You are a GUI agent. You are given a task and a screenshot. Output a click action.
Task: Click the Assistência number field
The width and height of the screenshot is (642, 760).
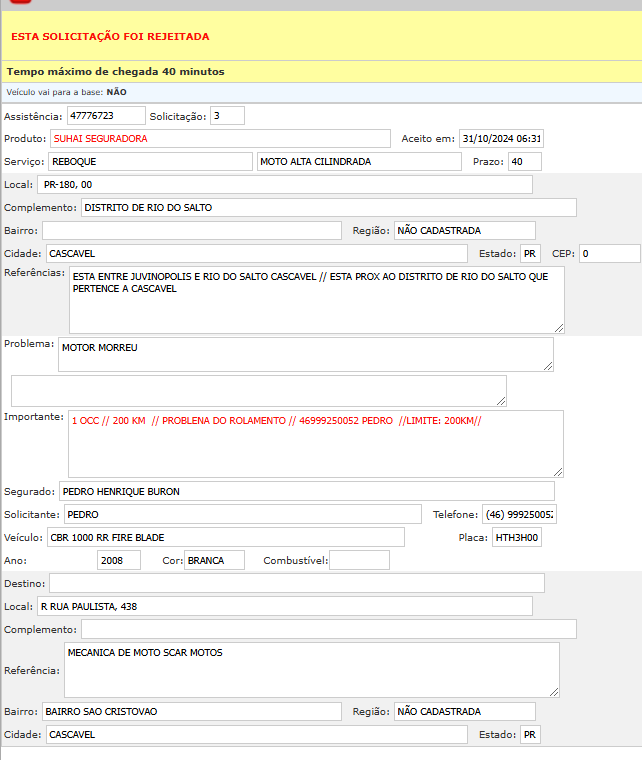[106, 116]
